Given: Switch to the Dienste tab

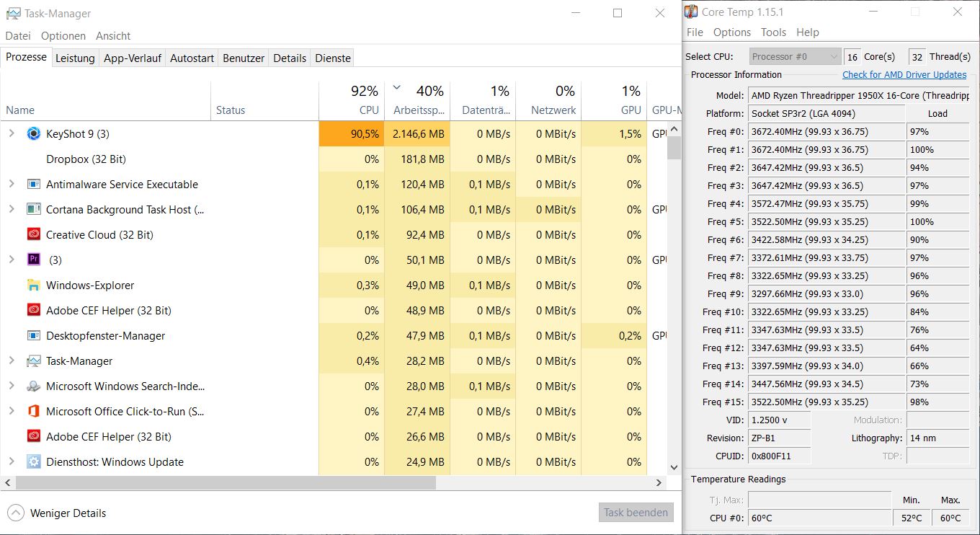Looking at the screenshot, I should coord(333,58).
